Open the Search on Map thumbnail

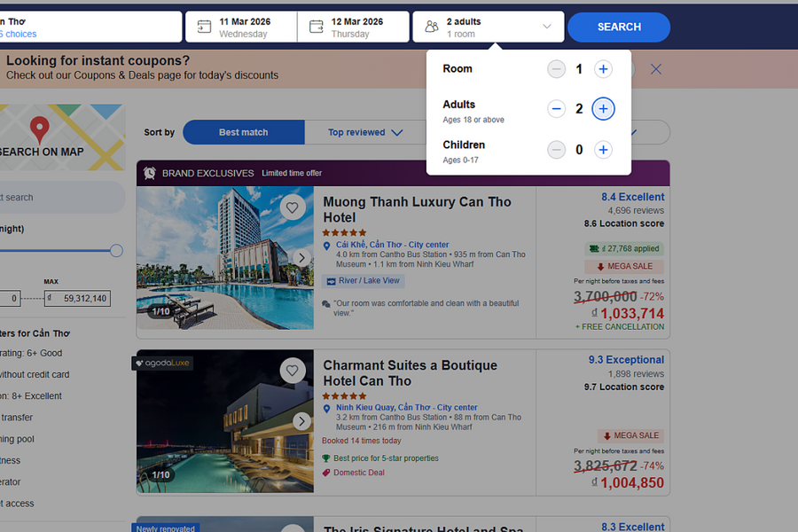[53, 137]
